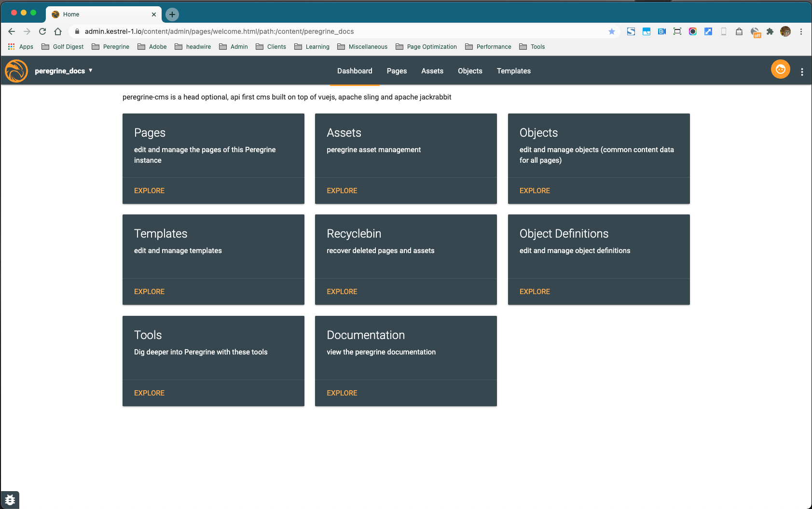The height and width of the screenshot is (509, 812).
Task: Select the Assets nav tab
Action: [432, 71]
